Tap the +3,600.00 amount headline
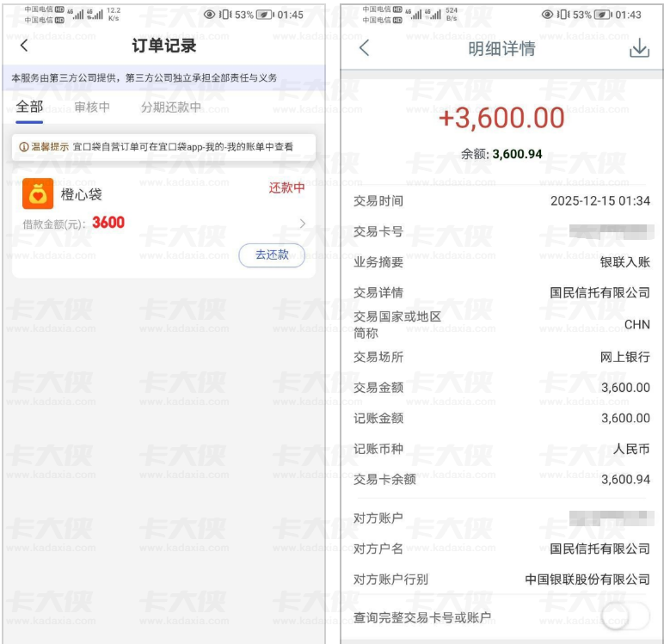Screen dimensions: 664x644 501,118
